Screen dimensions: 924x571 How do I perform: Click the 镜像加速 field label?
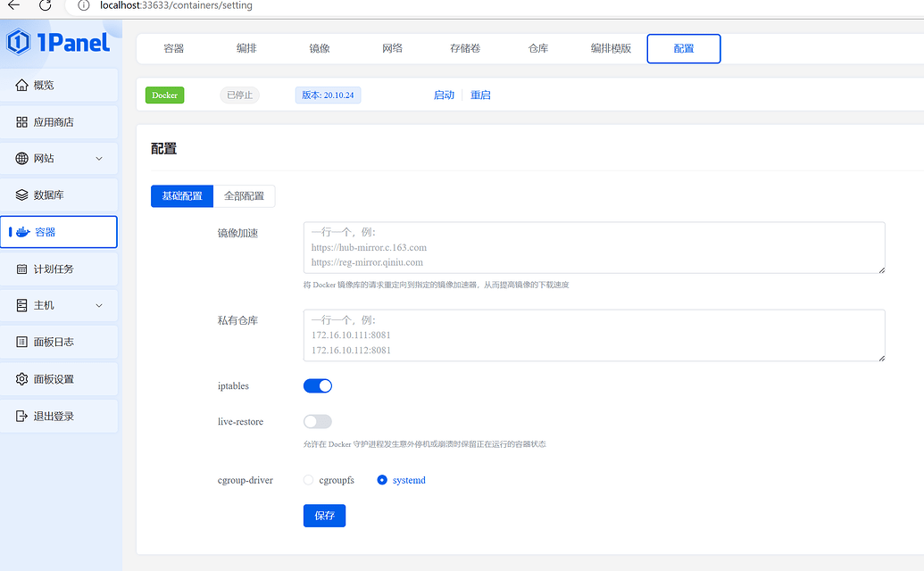(x=237, y=233)
